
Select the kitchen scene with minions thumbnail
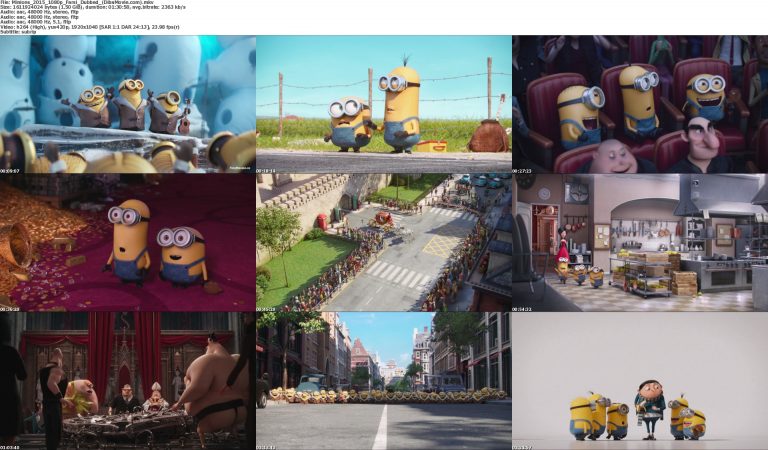[x=640, y=242]
